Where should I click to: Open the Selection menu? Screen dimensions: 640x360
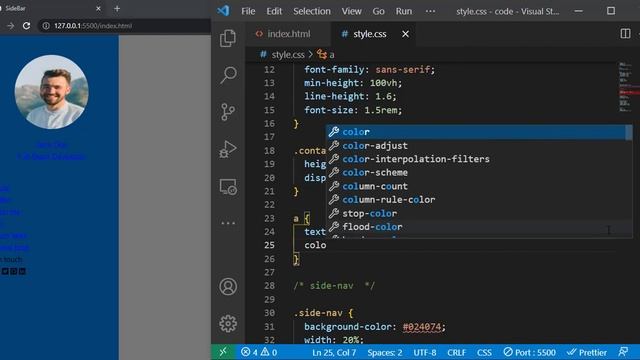(x=311, y=11)
